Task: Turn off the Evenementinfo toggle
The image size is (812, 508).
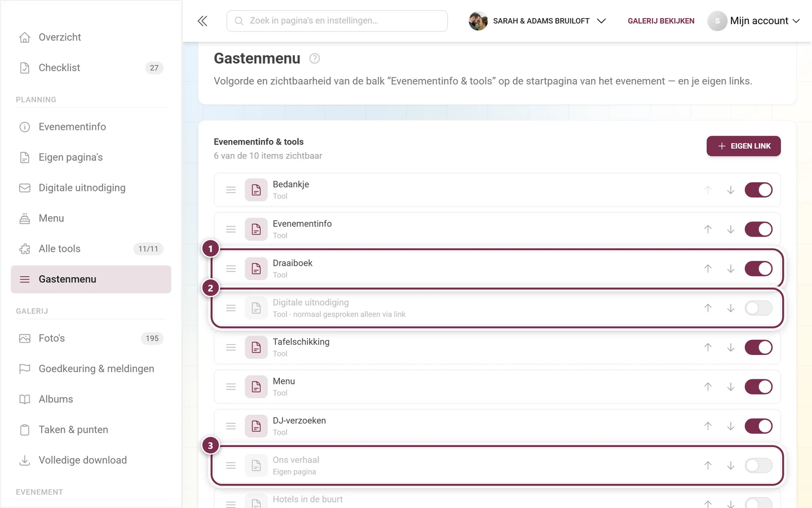Action: [x=758, y=229]
